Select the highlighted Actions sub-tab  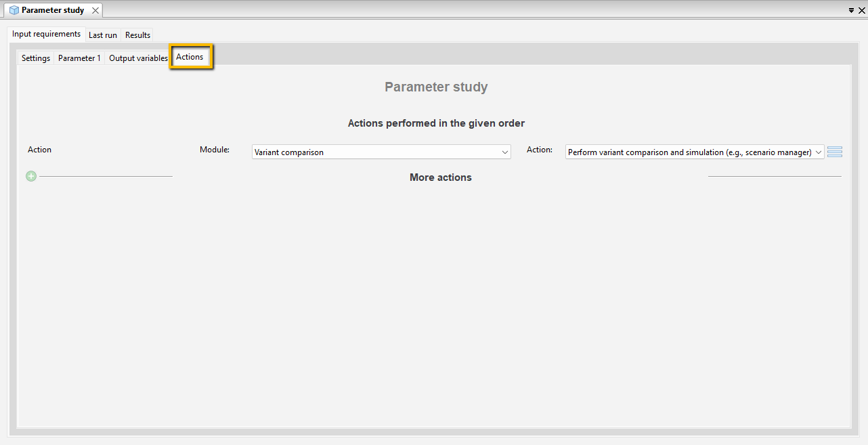190,57
